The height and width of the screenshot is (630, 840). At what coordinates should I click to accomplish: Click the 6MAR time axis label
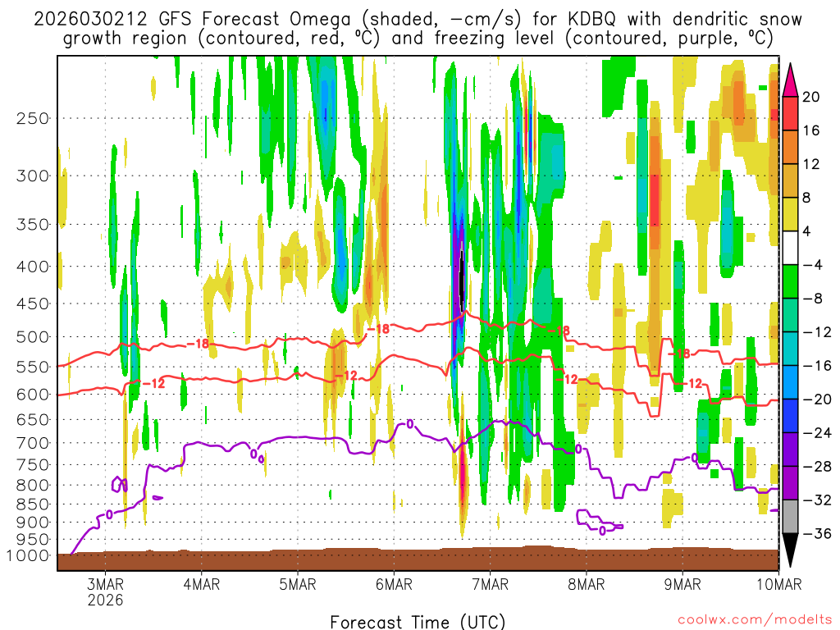(394, 584)
